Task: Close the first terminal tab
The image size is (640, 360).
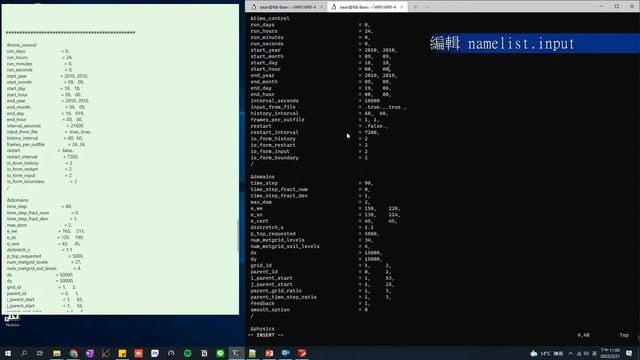Action: click(322, 7)
